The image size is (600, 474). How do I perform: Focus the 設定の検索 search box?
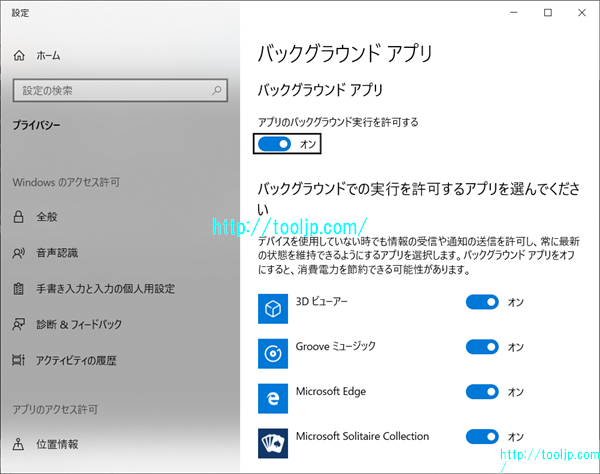(120, 90)
